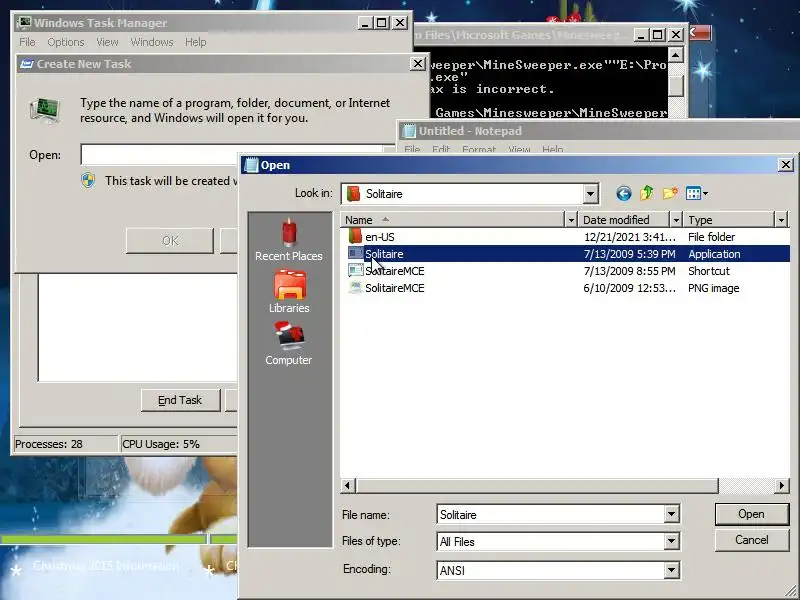Open the Help menu in Task Manager

(195, 42)
